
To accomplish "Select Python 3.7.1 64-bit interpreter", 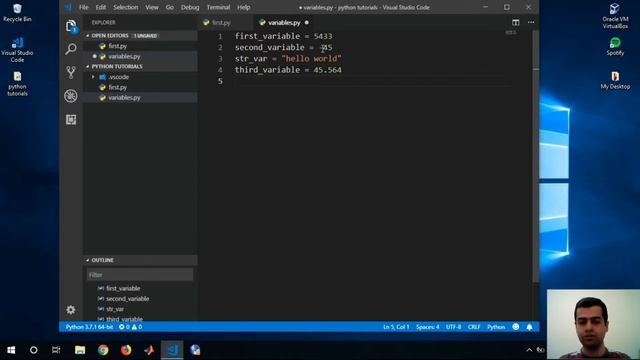I will tap(89, 327).
